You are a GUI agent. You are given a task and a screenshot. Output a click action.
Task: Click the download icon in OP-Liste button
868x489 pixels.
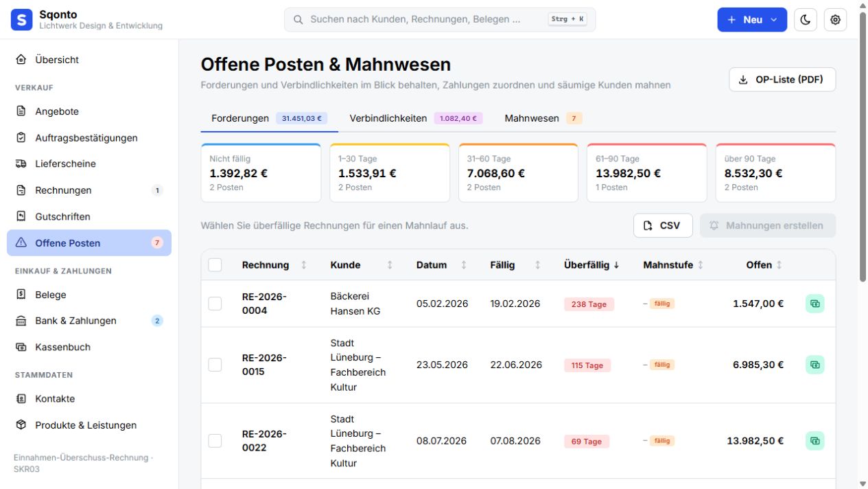click(x=743, y=80)
